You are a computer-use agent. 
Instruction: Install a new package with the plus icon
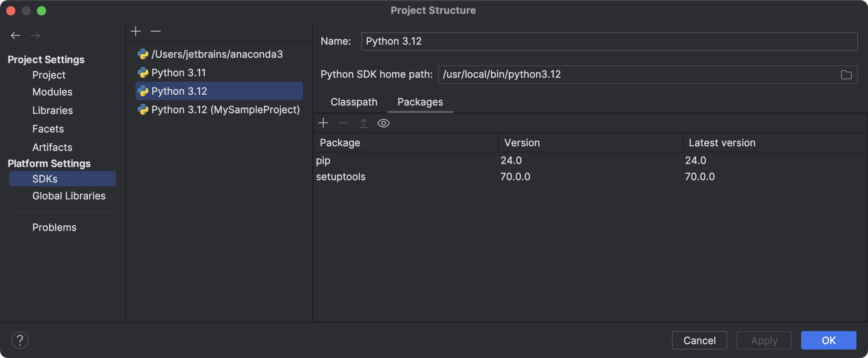click(323, 123)
